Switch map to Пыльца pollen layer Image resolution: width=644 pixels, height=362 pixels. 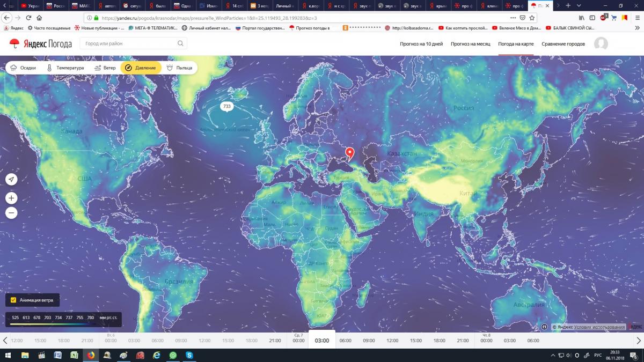179,68
